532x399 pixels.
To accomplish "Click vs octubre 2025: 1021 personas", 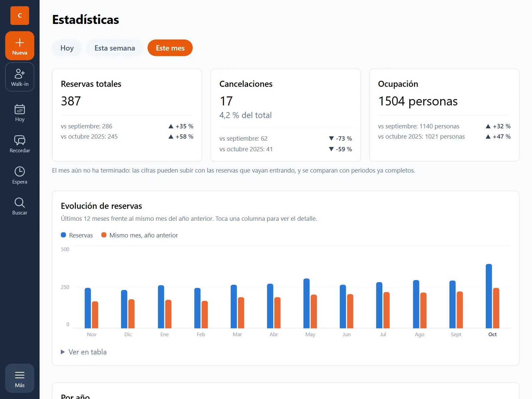I will point(421,137).
